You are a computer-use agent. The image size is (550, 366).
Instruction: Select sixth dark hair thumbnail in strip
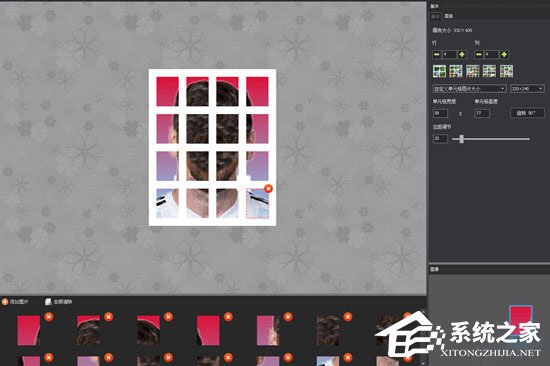(328, 331)
